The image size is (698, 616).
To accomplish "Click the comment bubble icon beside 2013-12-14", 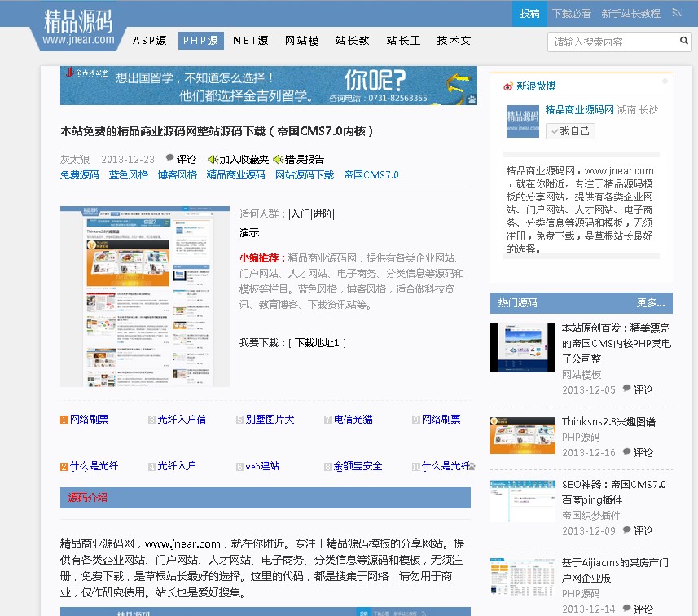I will (627, 608).
